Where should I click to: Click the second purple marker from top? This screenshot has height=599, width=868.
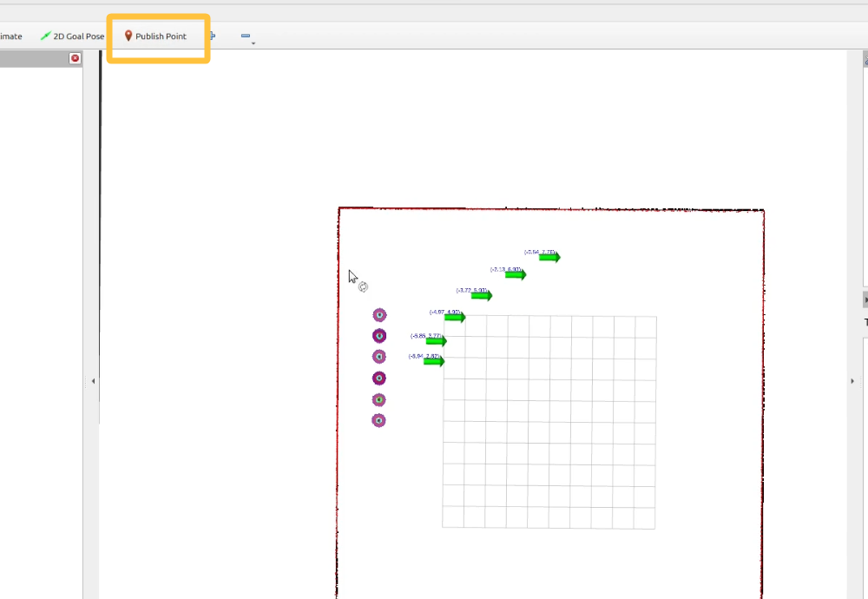point(379,336)
